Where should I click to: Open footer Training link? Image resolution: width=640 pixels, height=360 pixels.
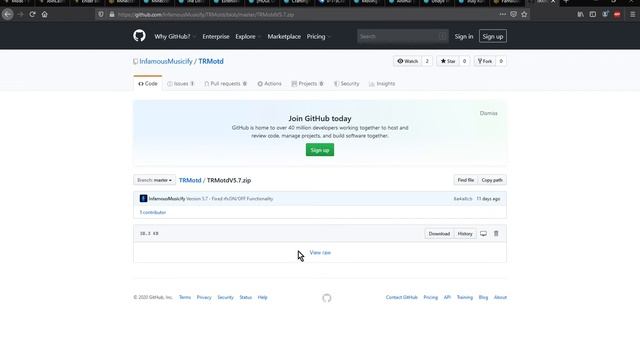tap(464, 297)
